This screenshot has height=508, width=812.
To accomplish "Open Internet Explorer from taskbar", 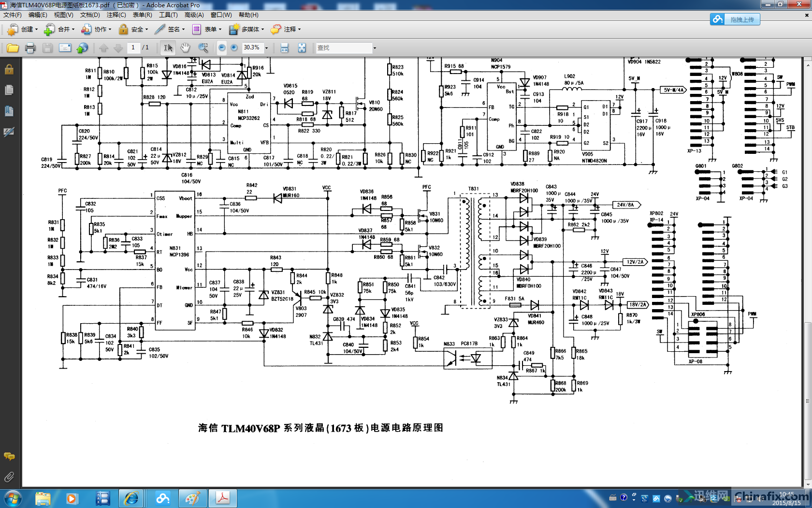I will 131,498.
